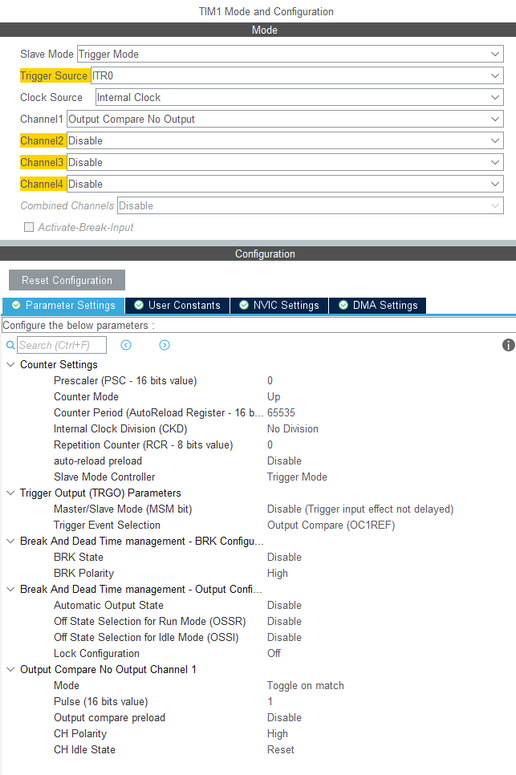Collapse Break And Dead Time Output Configuration group
This screenshot has height=775, width=516.
pos(10,589)
